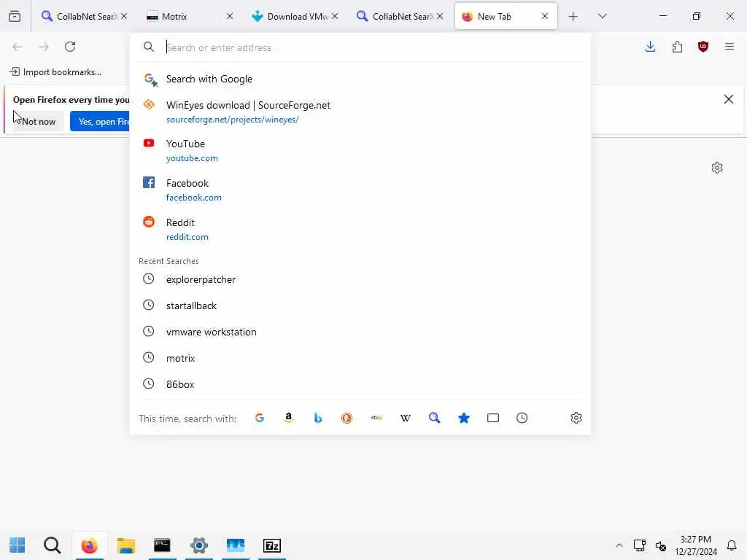
Task: Switch to the first CollabNet Search tab
Action: [84, 16]
